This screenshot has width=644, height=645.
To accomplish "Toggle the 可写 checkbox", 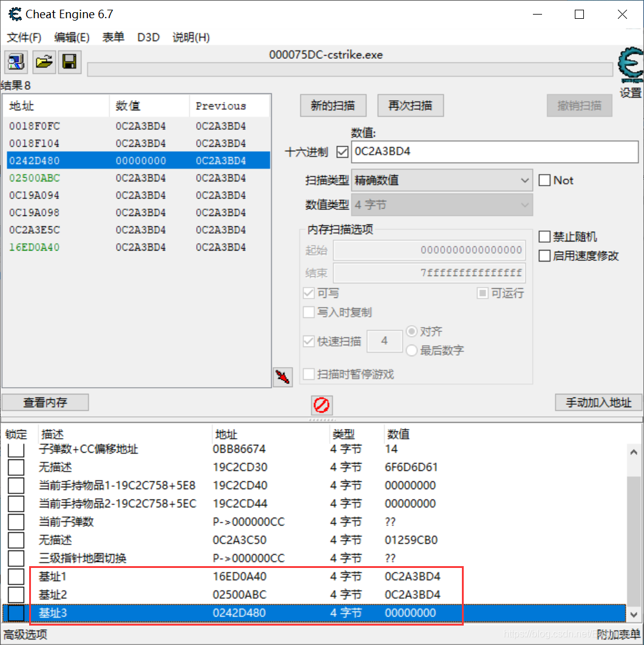I will [x=308, y=293].
